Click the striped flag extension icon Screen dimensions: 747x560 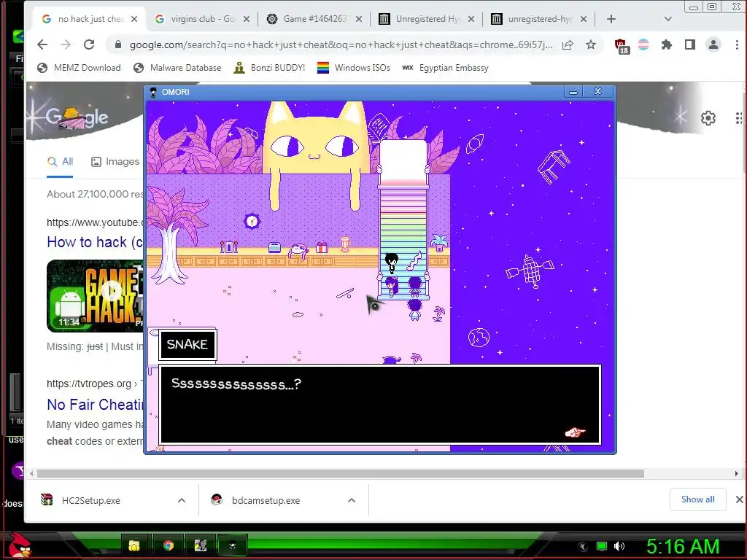[643, 44]
